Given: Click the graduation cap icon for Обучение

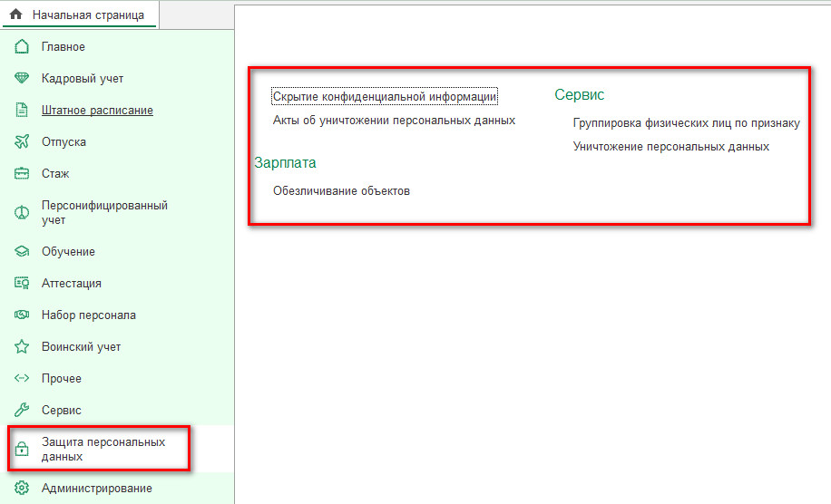Looking at the screenshot, I should [x=23, y=252].
